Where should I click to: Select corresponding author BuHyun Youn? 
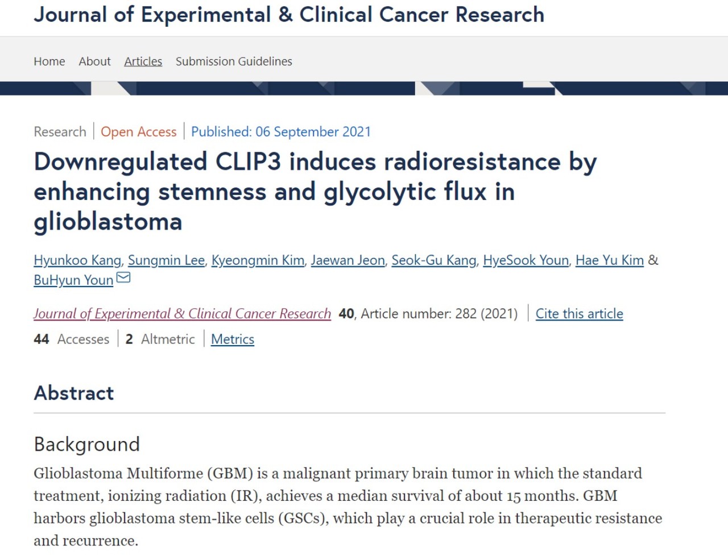point(73,280)
